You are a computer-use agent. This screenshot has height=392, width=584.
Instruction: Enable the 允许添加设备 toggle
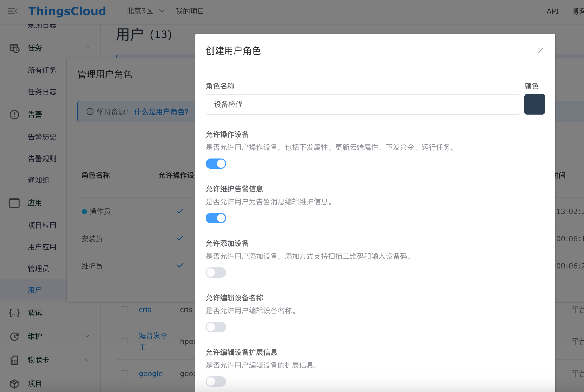pos(216,273)
